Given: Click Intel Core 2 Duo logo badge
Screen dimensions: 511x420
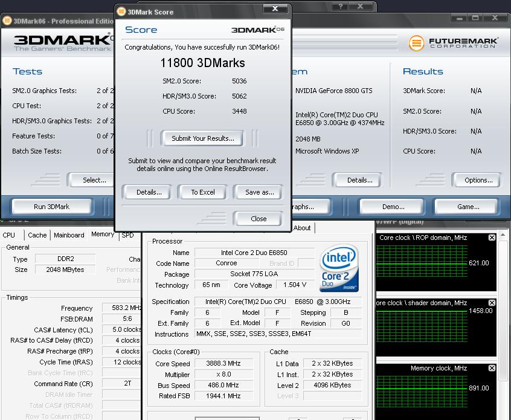Looking at the screenshot, I should [339, 268].
